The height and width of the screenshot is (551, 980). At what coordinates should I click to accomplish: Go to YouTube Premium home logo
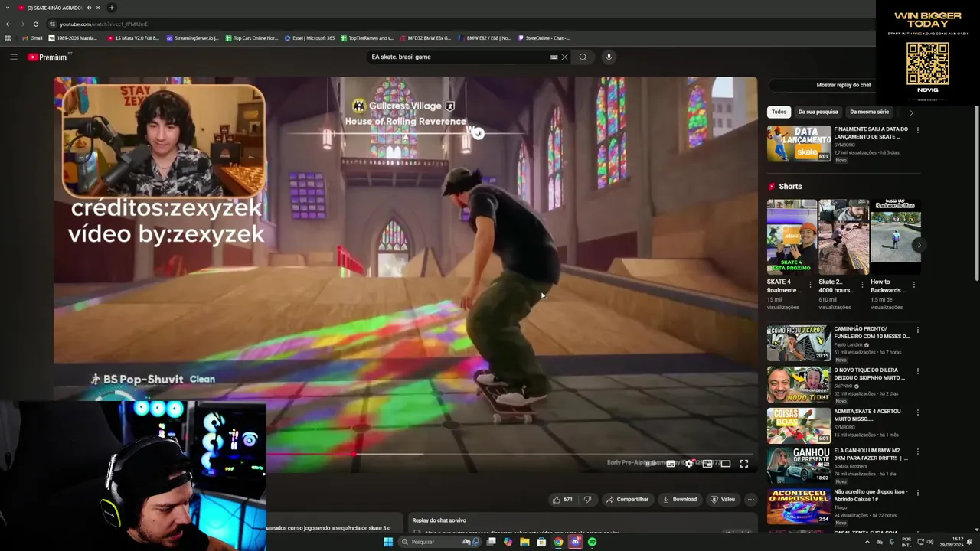coord(47,57)
